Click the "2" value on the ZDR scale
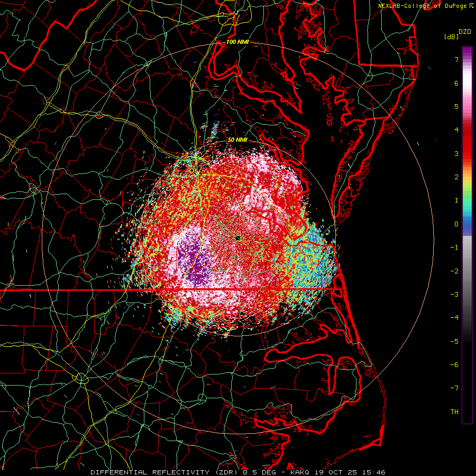Screen dimensions: 476x476 [456, 177]
